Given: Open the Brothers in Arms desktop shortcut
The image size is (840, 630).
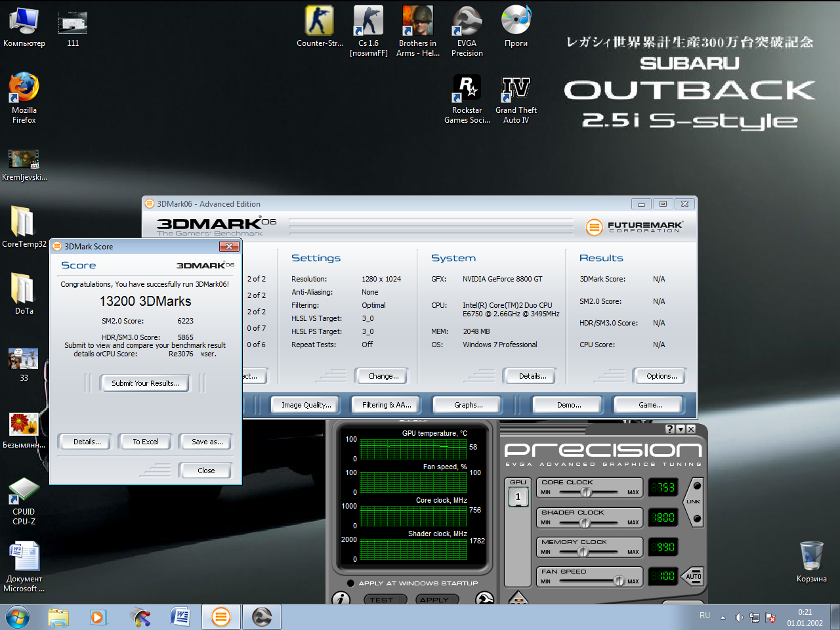Looking at the screenshot, I should tap(418, 31).
